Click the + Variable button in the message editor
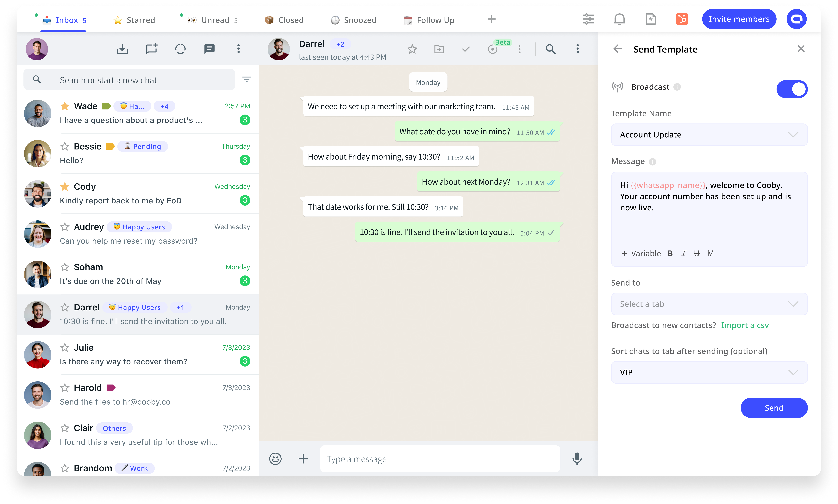The width and height of the screenshot is (838, 504). click(x=641, y=253)
